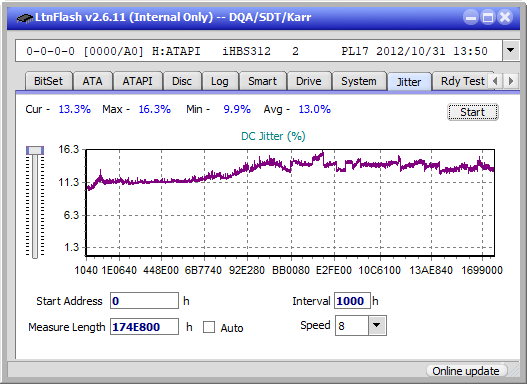Open the ATAPI tab

click(137, 81)
